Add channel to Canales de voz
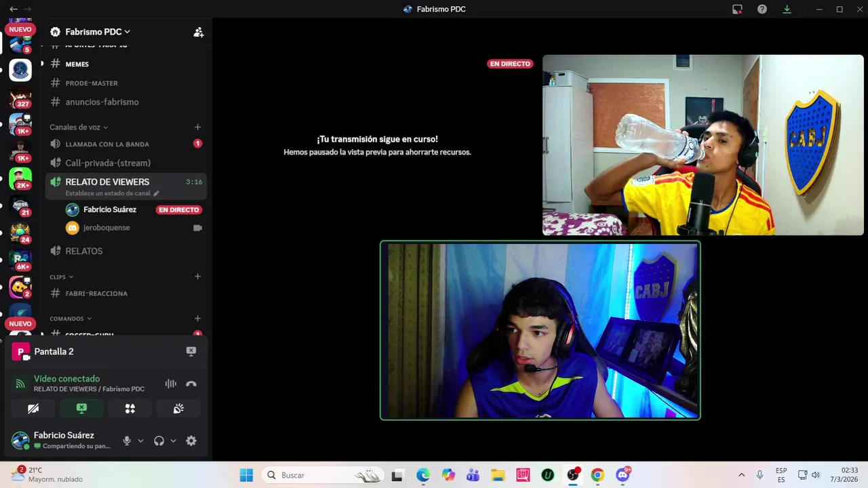The height and width of the screenshot is (488, 868). tap(197, 127)
